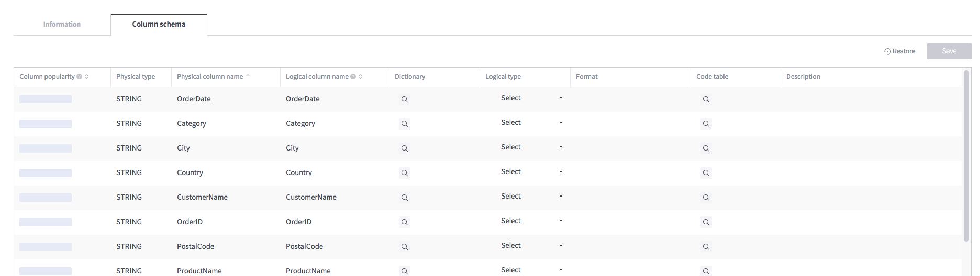Screen dimensions: 980x276
Task: Click the OrderID popularity bar
Action: click(46, 222)
